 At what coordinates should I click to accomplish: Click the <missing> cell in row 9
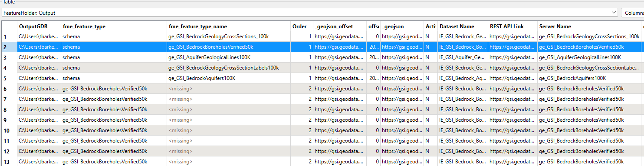point(229,120)
